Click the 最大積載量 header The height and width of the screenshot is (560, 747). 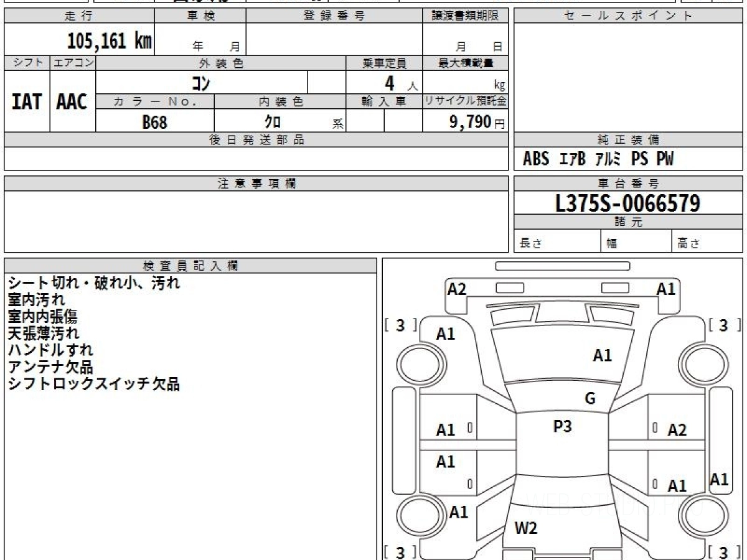[466, 63]
